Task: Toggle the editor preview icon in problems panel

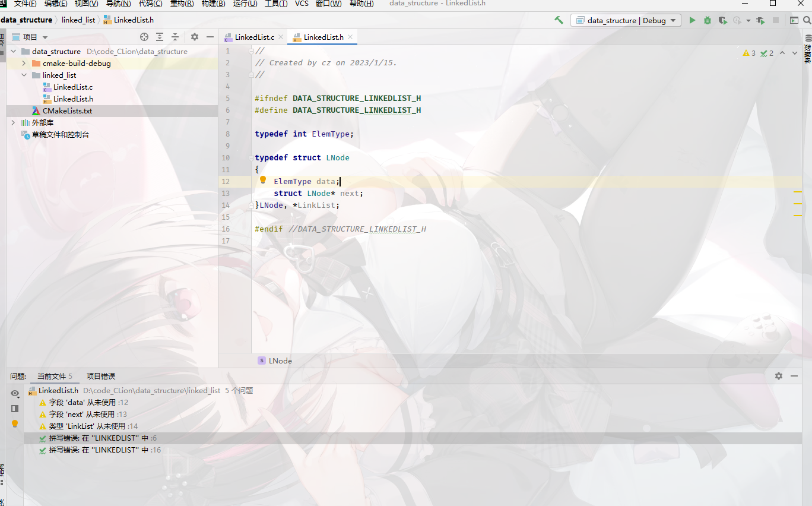Action: pos(15,409)
